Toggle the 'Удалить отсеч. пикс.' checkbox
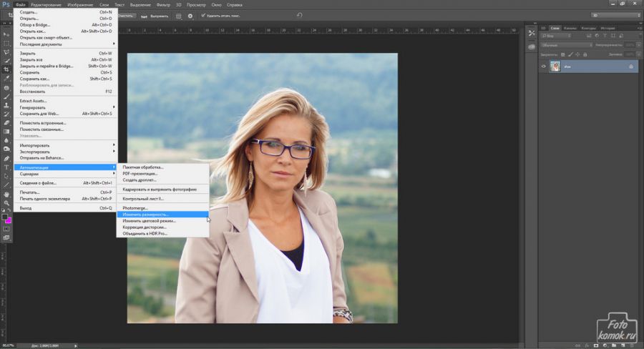The height and width of the screenshot is (349, 644). point(203,15)
